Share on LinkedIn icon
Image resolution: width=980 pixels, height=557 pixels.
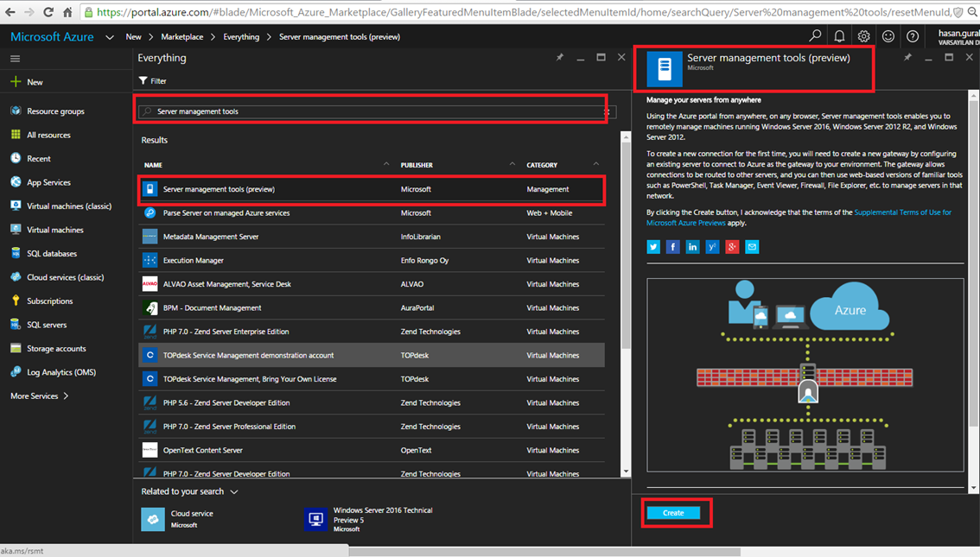pyautogui.click(x=692, y=247)
